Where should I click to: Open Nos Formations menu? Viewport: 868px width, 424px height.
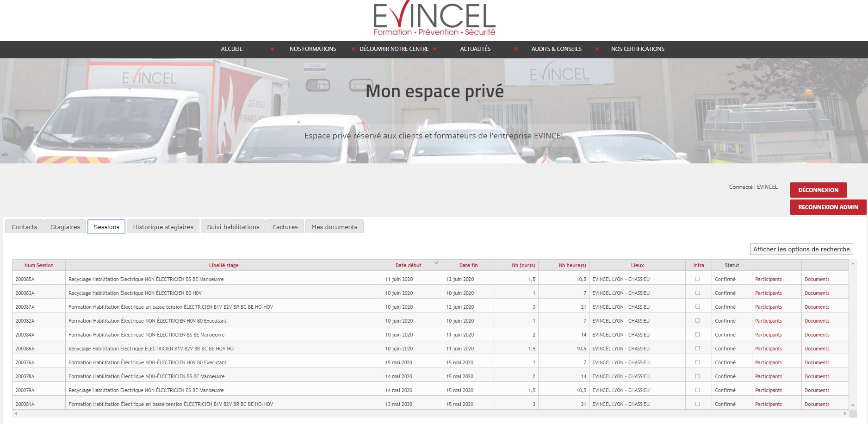click(313, 49)
